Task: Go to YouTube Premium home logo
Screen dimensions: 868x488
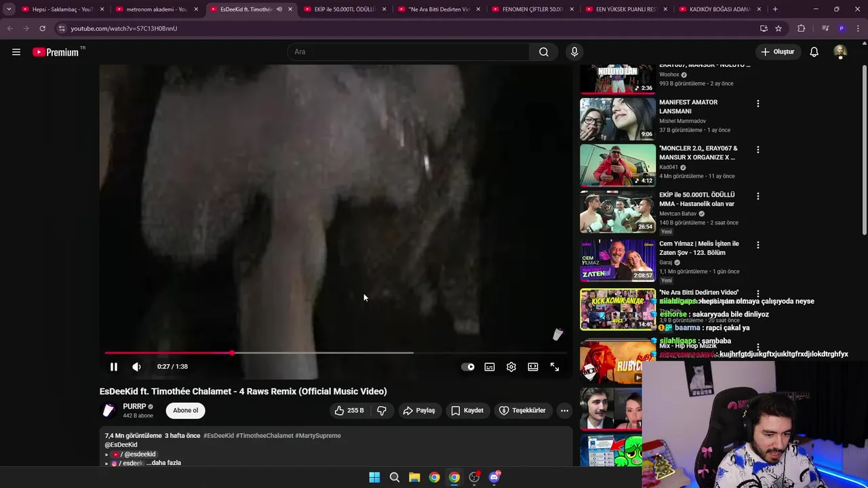Action: pyautogui.click(x=56, y=52)
